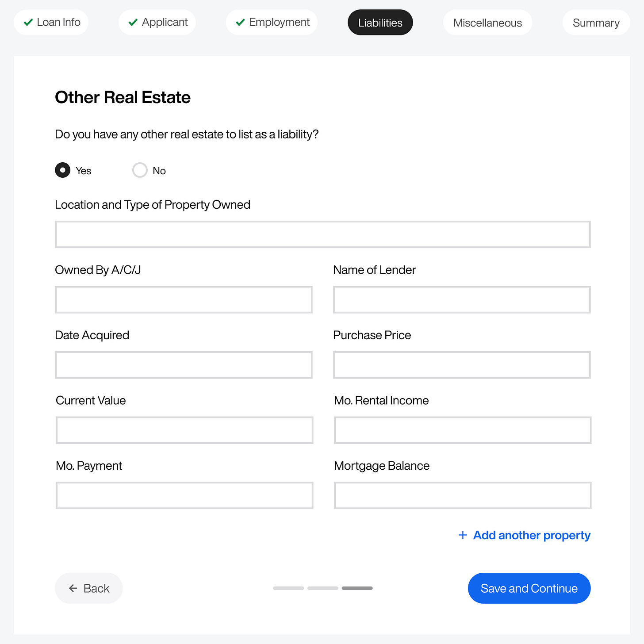Click the Applicant step checkmark icon

(133, 23)
